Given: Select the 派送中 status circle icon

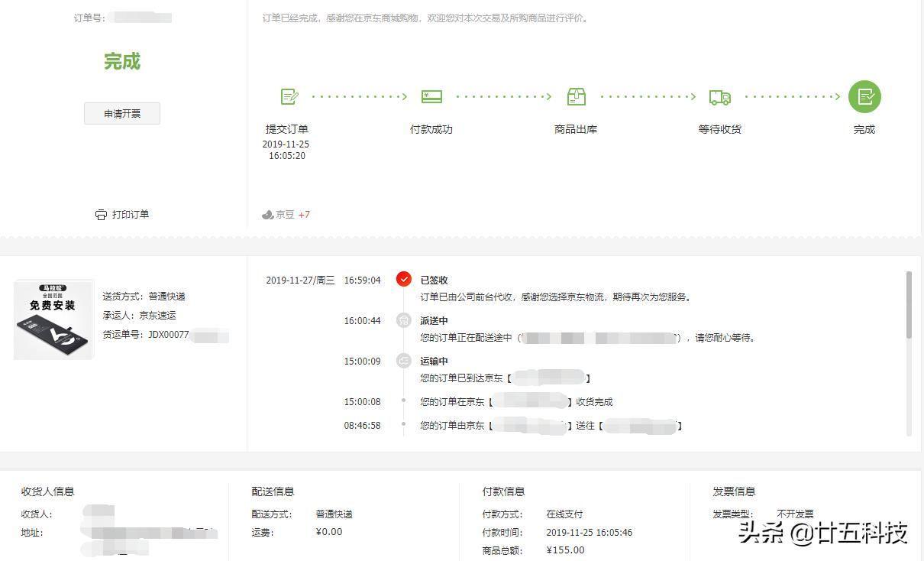Looking at the screenshot, I should point(404,319).
